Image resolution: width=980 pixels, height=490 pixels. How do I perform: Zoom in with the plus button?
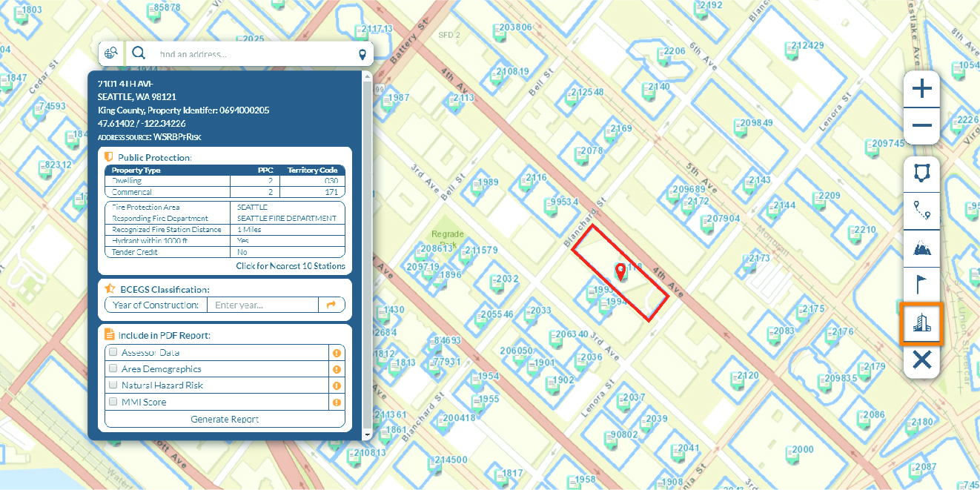point(921,90)
